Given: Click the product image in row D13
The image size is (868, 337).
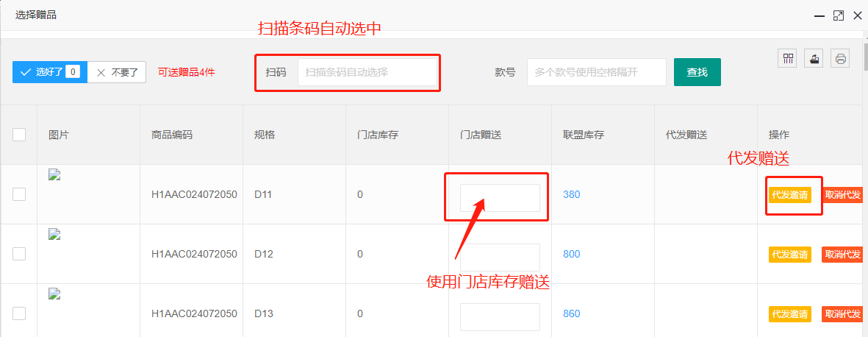Looking at the screenshot, I should click(x=54, y=294).
